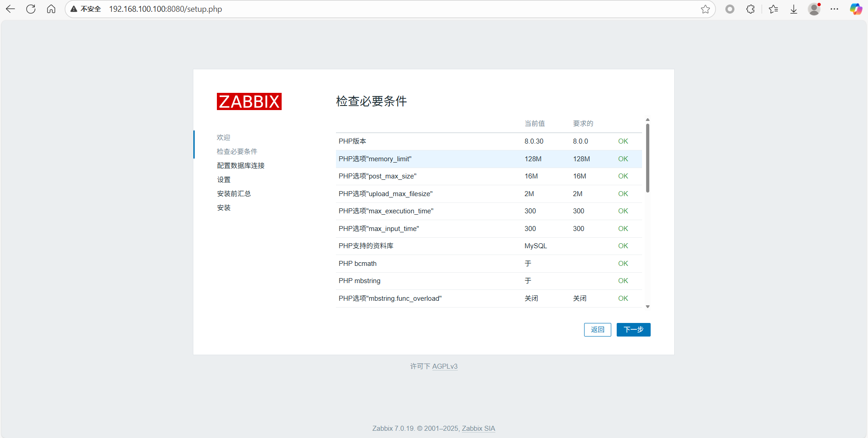Open the favorites list icon
The width and height of the screenshot is (868, 438).
[x=773, y=9]
